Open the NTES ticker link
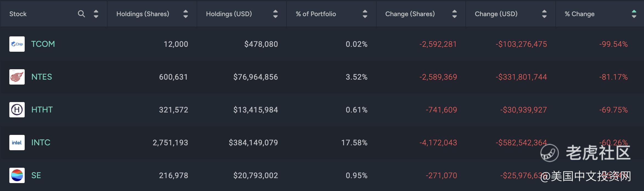The image size is (644, 191). [x=42, y=77]
